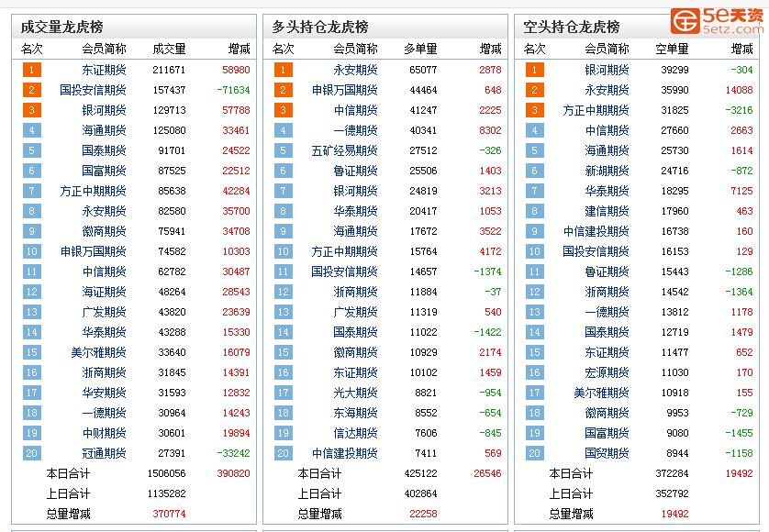The height and width of the screenshot is (532, 769).
Task: Select short position value 39299
Action: coord(674,70)
